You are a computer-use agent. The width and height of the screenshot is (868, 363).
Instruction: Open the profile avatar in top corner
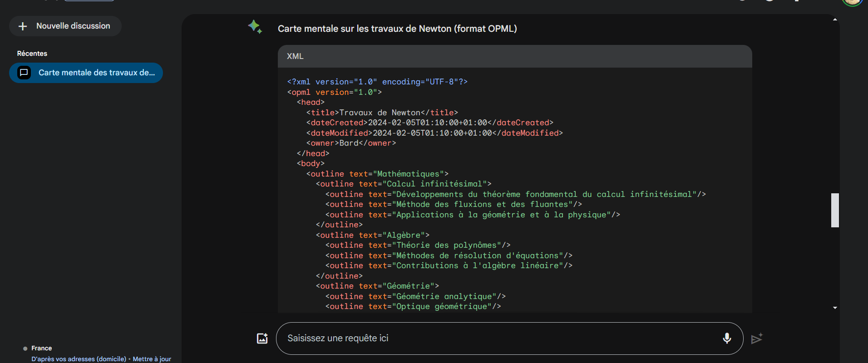pos(852,2)
